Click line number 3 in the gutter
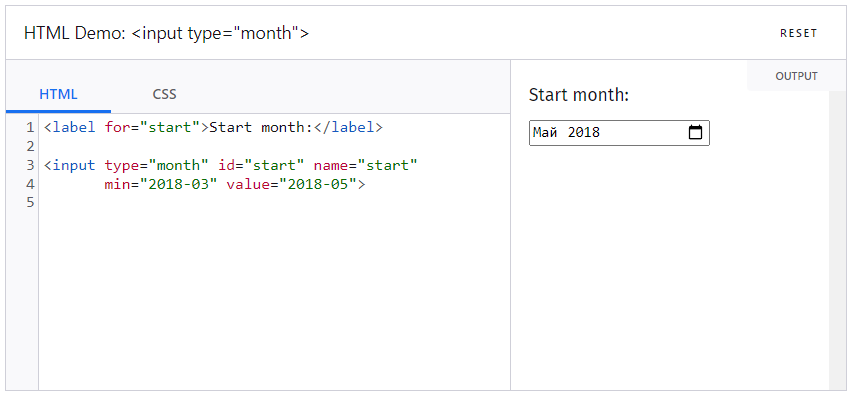Viewport: 852px width, 401px height. pos(30,165)
